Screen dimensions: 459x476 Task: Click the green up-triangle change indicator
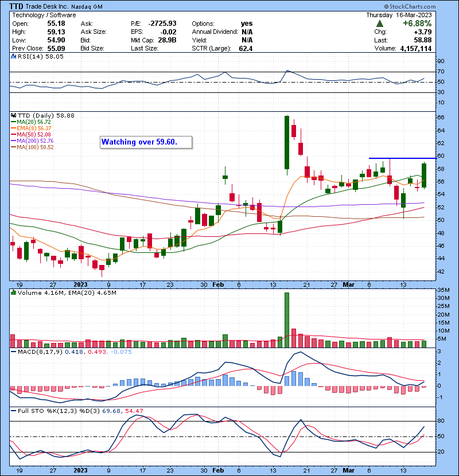click(379, 24)
